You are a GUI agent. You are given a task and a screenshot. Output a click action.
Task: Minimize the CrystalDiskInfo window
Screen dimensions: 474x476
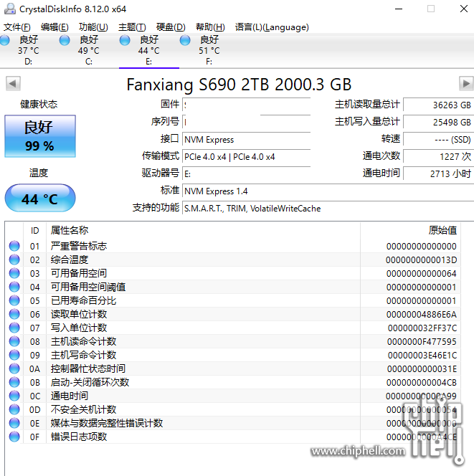point(399,9)
